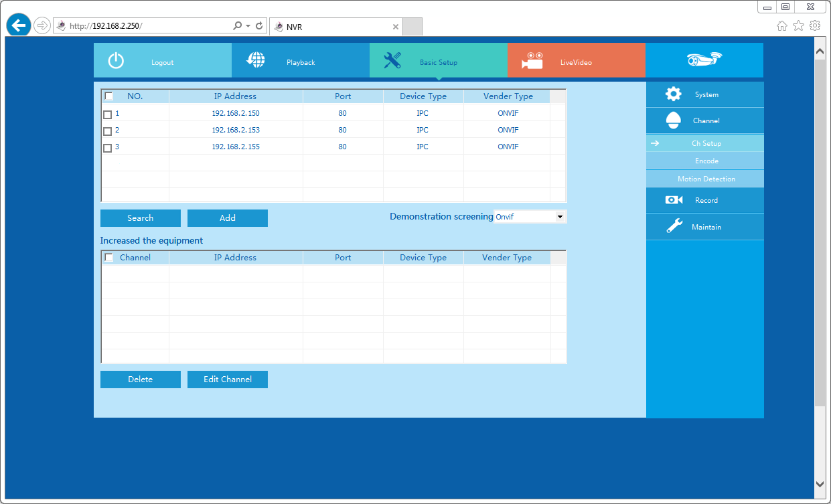
Task: Select the Basic Setup tab
Action: [x=439, y=60]
